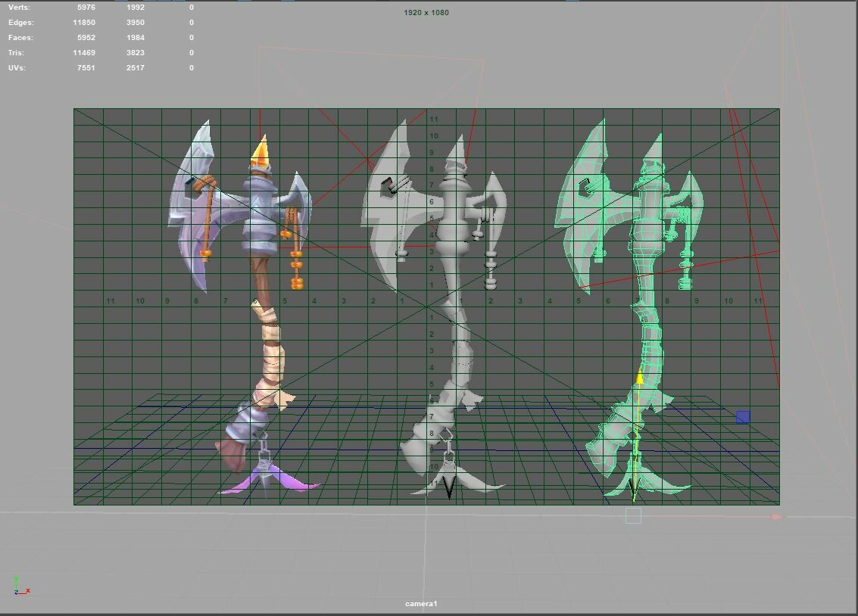
Task: Click the red X axis of the corner gizmo
Action: [x=29, y=591]
